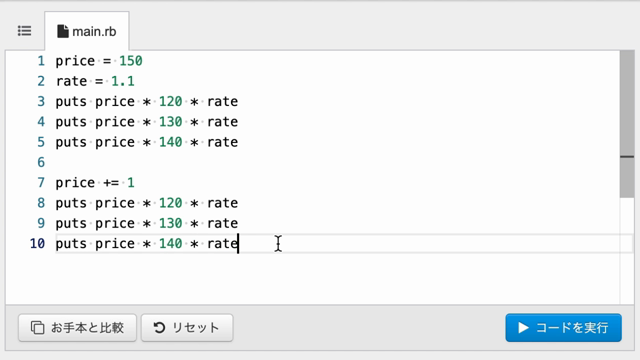Click line number 7 in gutter
This screenshot has height=360, width=640.
coord(41,182)
